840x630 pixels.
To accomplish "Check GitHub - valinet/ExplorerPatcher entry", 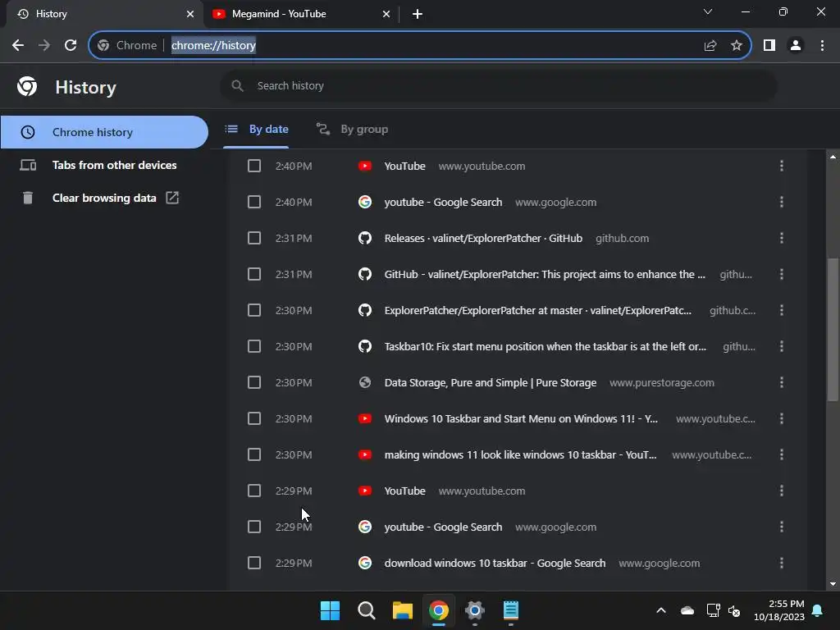I will click(x=254, y=274).
